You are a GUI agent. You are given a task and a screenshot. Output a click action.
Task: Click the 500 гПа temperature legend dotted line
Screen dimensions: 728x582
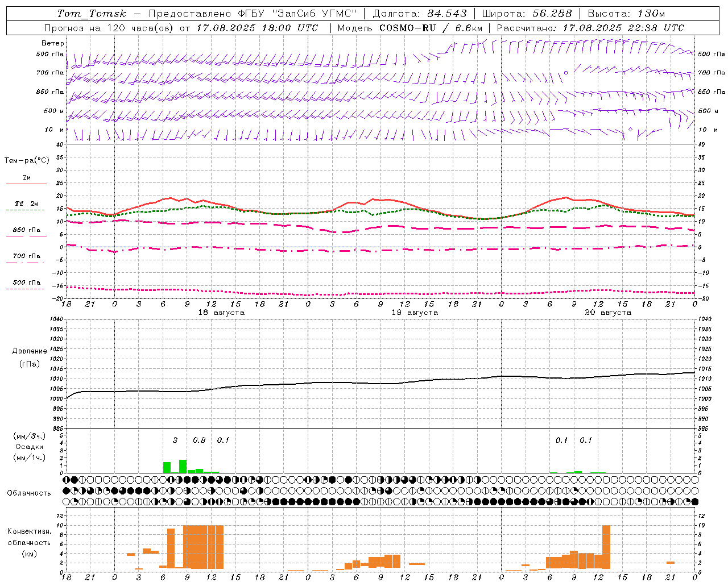pos(26,289)
